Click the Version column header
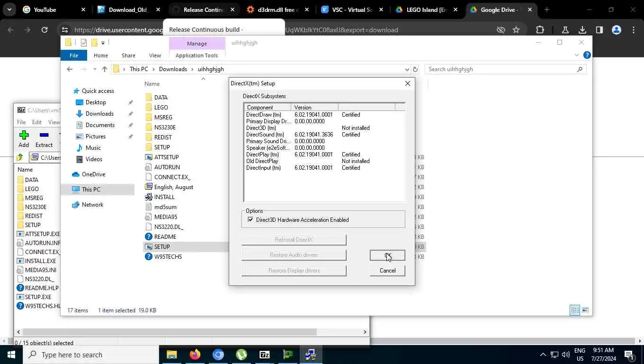 [x=314, y=108]
